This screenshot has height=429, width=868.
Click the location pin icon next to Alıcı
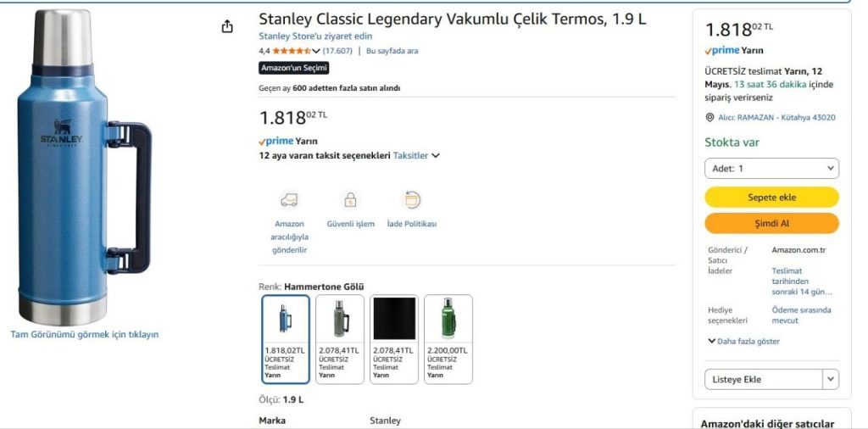[709, 117]
